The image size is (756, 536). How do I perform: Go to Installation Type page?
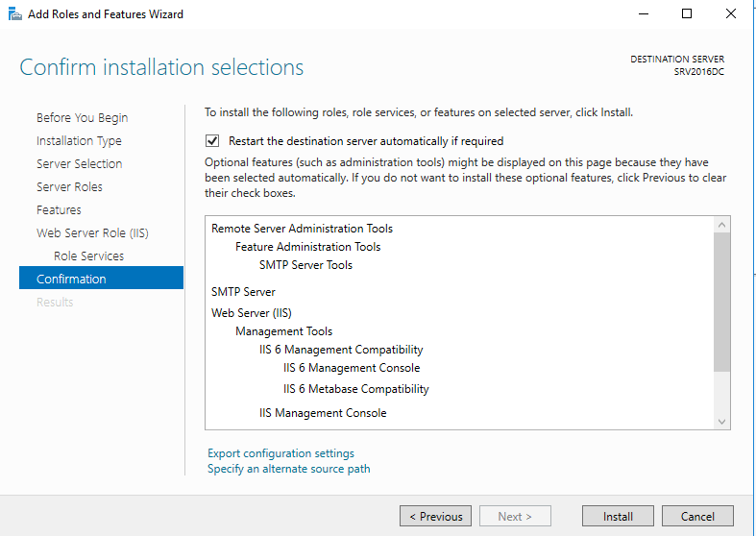pos(79,141)
